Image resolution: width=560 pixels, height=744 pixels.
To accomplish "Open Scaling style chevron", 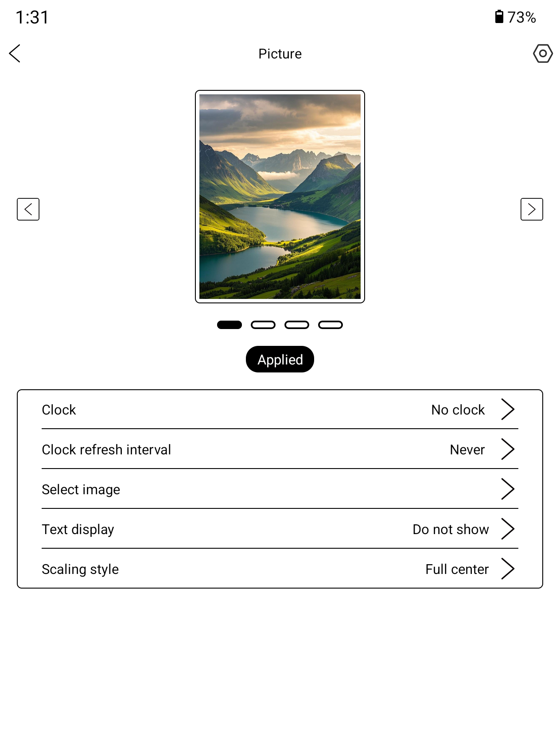I will tap(507, 569).
